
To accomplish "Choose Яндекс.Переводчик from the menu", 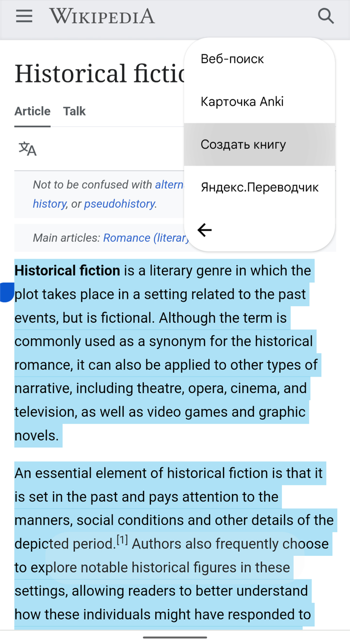I will pyautogui.click(x=259, y=188).
